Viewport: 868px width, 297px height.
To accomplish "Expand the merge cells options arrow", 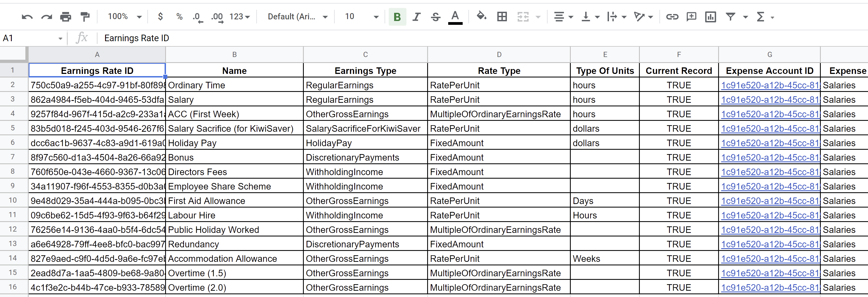I will [538, 17].
